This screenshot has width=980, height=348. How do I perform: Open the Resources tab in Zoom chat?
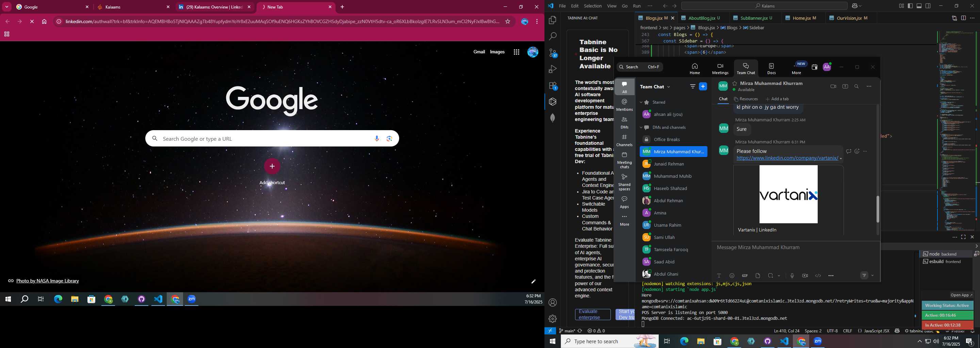(x=746, y=99)
